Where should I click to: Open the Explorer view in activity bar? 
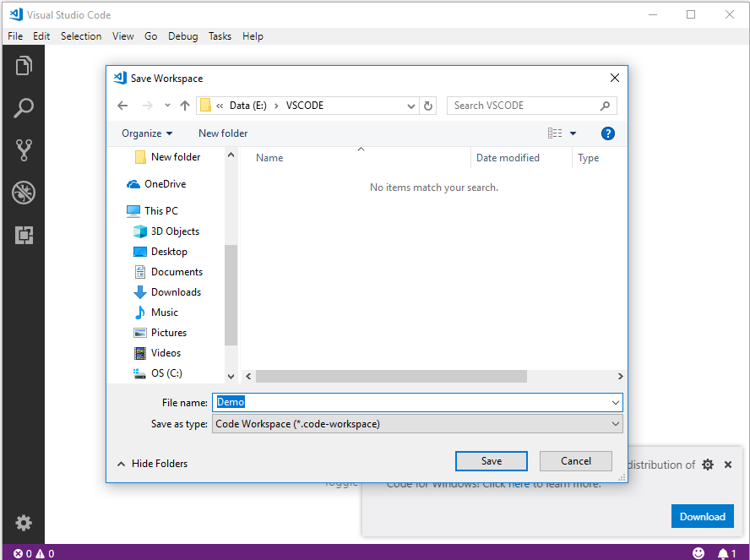click(x=24, y=66)
